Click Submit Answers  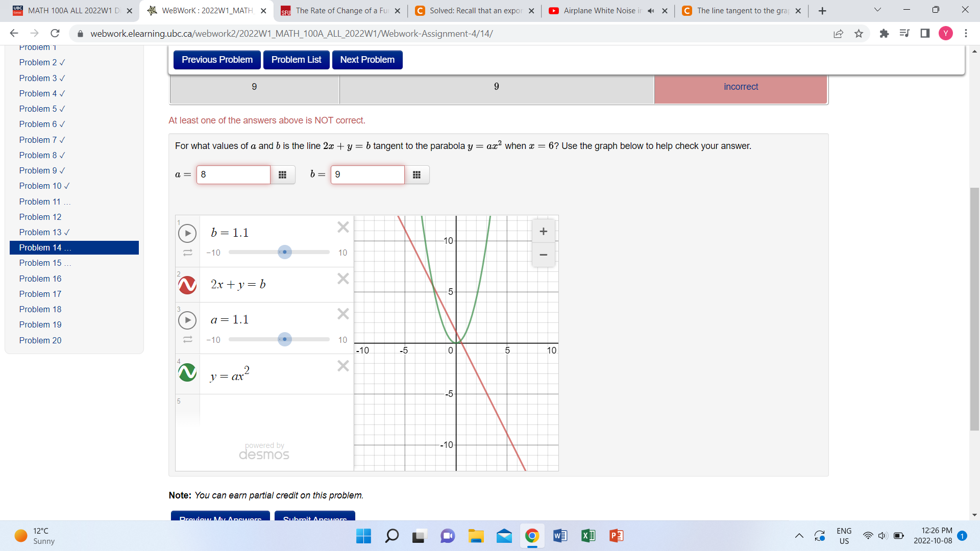click(314, 517)
